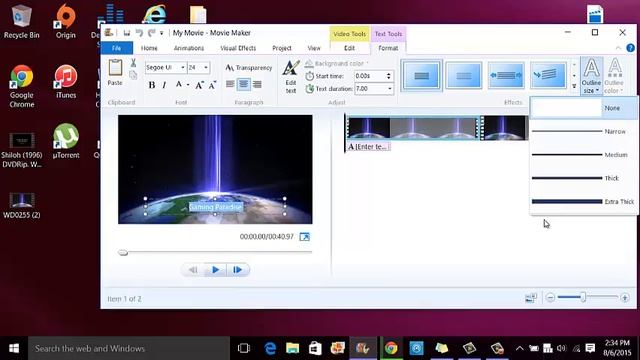The width and height of the screenshot is (640, 360).
Task: Click the timeline zoom slider handle
Action: point(583,297)
